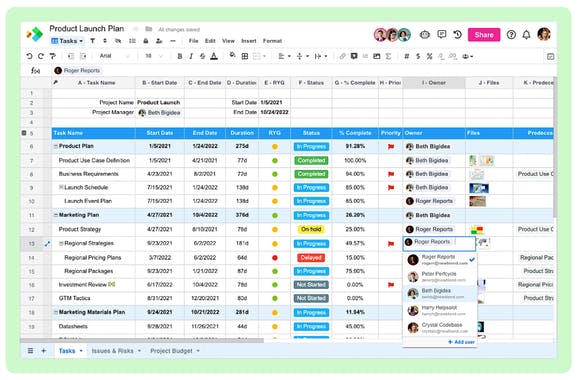Open the folder icon next to title

pyautogui.click(x=148, y=29)
